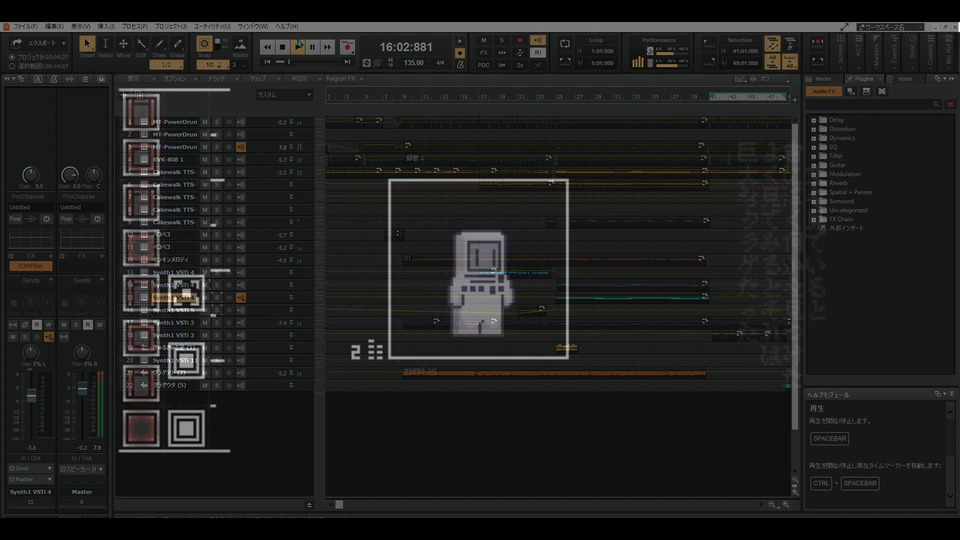Toggle Snap to grid
Viewport: 960px width, 540px height.
204,43
